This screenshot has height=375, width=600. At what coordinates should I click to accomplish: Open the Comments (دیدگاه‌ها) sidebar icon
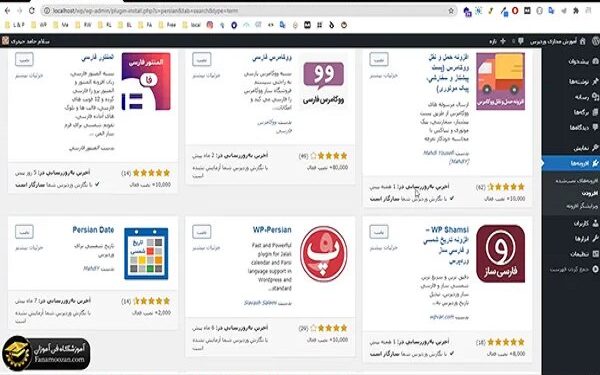pos(595,127)
